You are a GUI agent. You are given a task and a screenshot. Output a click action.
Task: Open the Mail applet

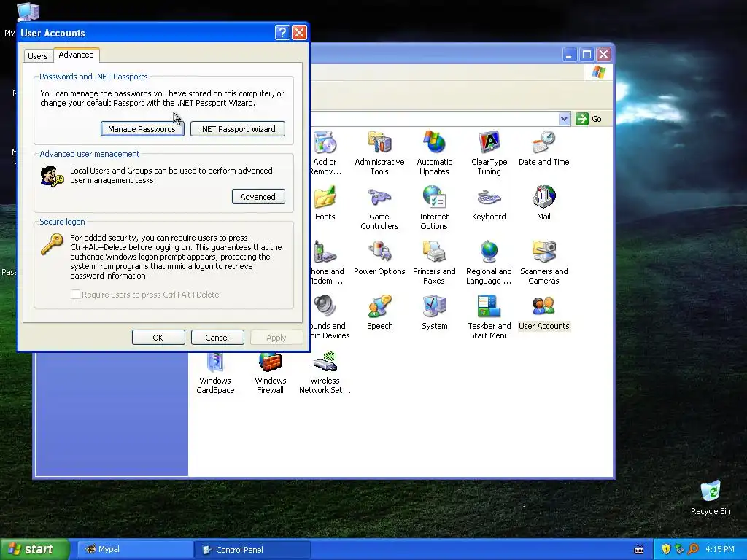click(543, 203)
